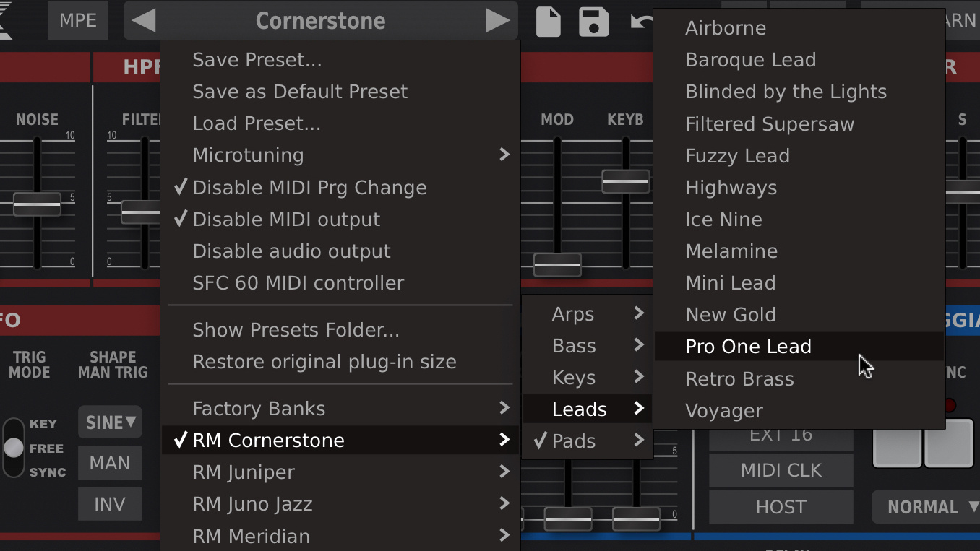
Task: Uncheck Disable MIDI output
Action: point(340,220)
